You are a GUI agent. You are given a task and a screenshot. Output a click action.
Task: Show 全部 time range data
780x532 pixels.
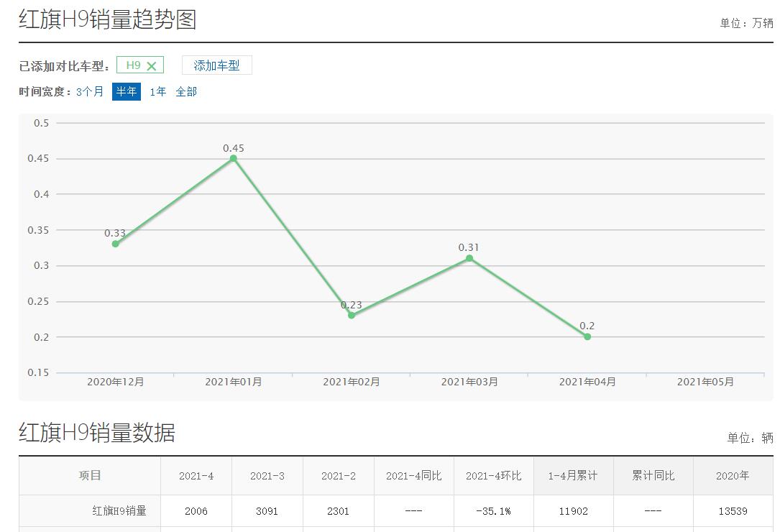click(x=186, y=91)
